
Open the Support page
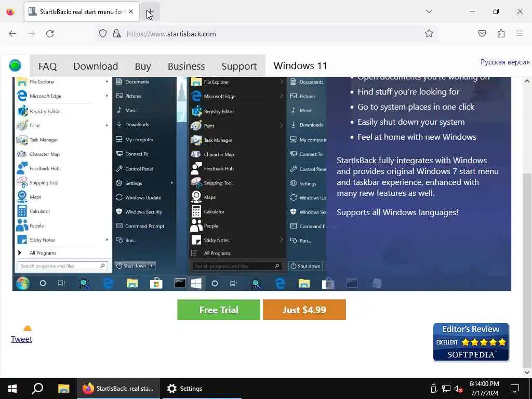239,66
